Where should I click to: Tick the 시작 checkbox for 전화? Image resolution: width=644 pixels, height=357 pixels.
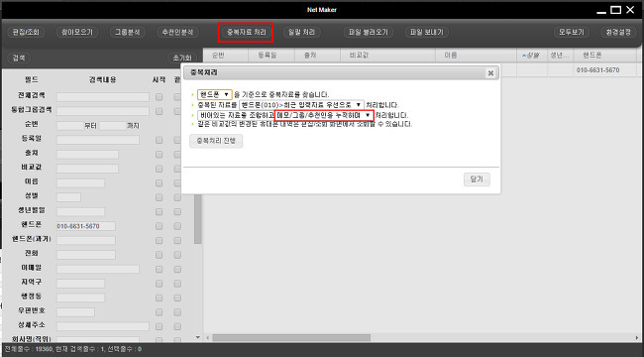coord(159,255)
